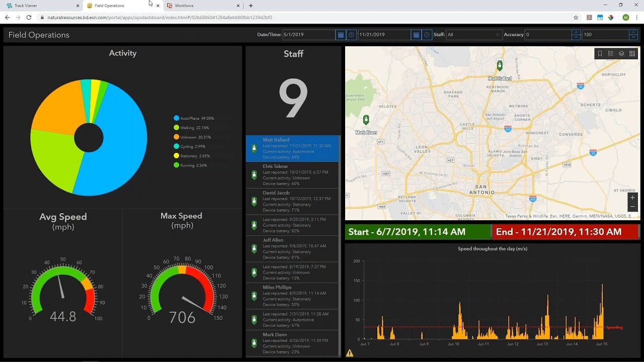Decrease the Accuracy maximum value of 100
The image size is (644, 362).
pos(633,38)
